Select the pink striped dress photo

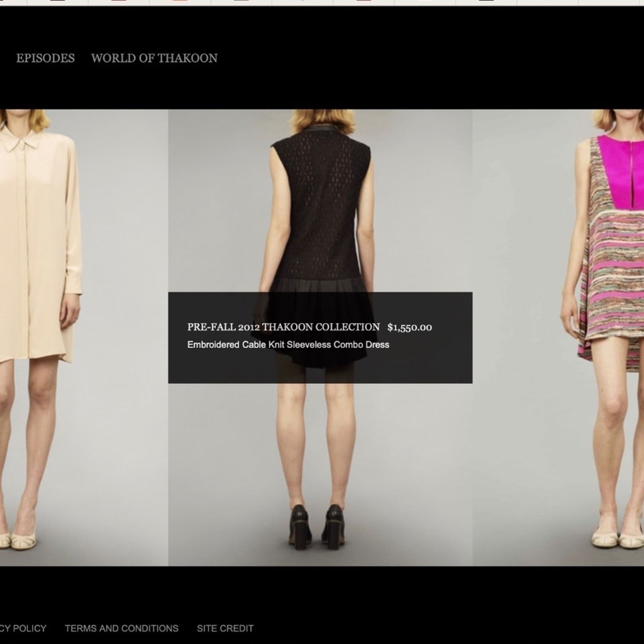click(558, 337)
